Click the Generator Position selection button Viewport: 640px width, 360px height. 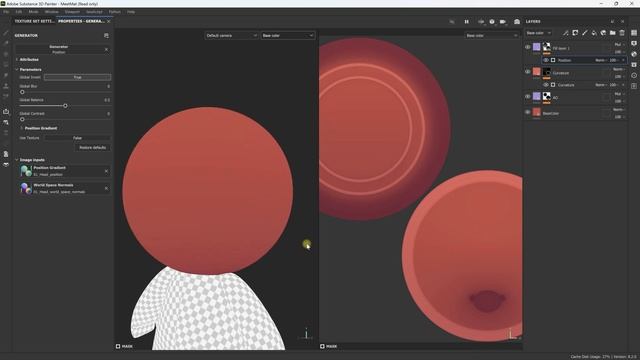tap(59, 49)
